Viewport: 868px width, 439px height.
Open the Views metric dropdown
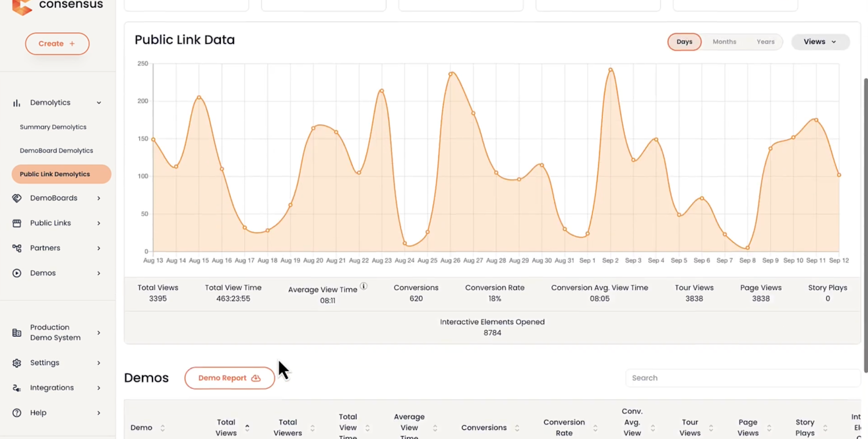point(820,42)
